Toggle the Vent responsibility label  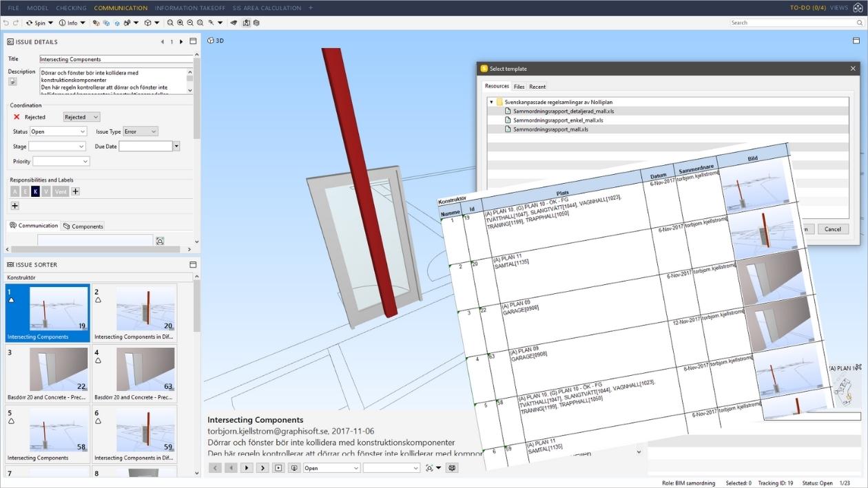(x=61, y=191)
